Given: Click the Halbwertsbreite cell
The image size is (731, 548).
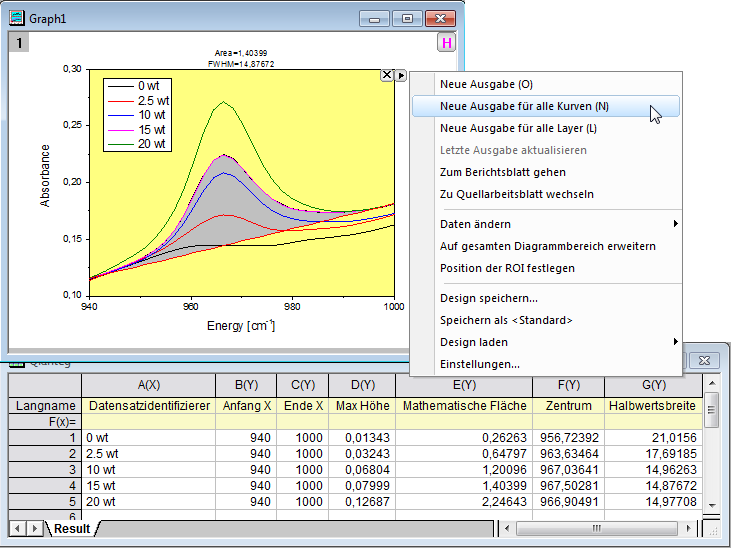Looking at the screenshot, I should pos(654,406).
